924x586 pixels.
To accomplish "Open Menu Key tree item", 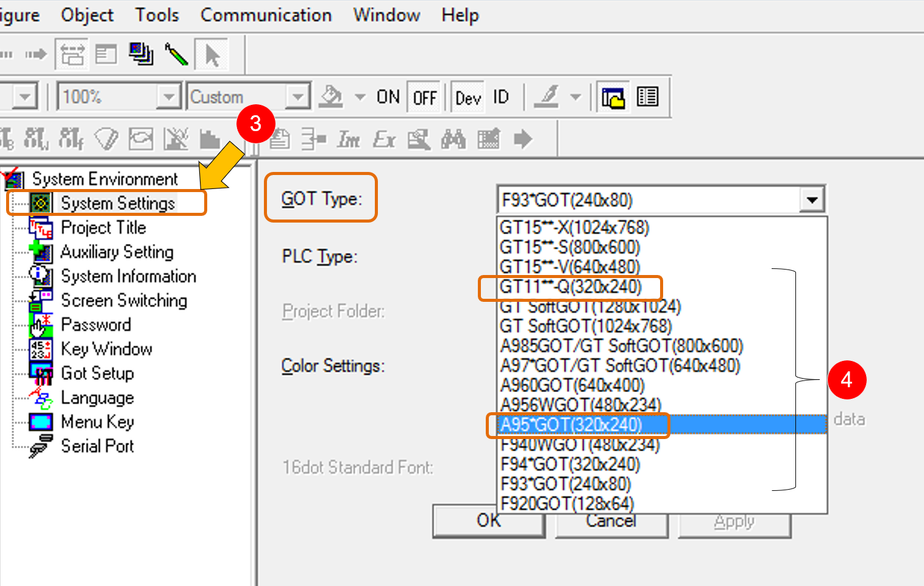I will (98, 422).
